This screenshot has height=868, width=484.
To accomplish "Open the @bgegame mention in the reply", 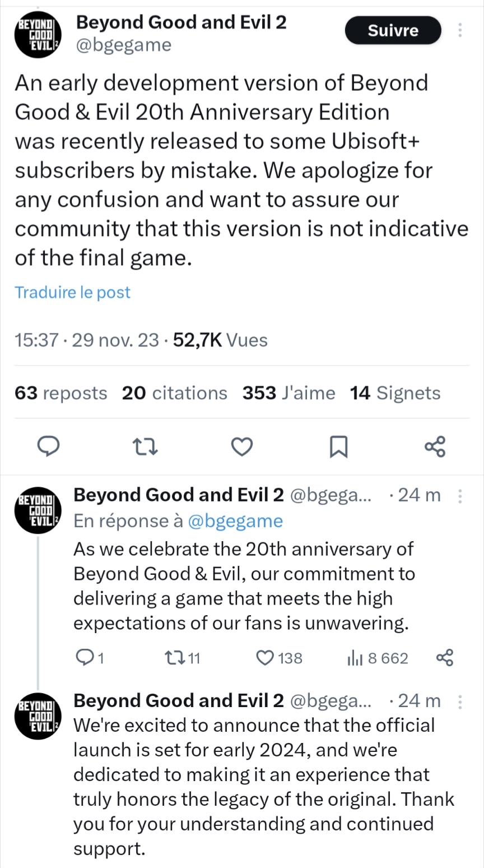I will (235, 521).
